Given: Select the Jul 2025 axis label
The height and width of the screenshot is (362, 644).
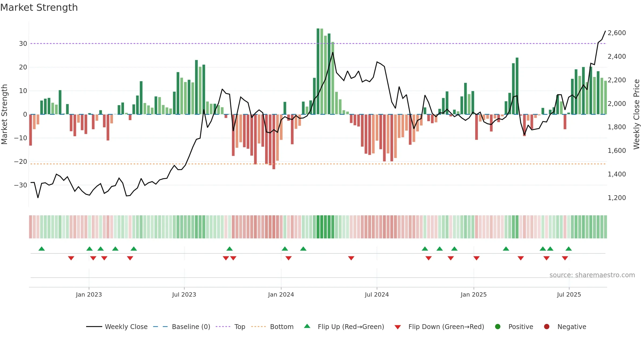Looking at the screenshot, I should [569, 295].
